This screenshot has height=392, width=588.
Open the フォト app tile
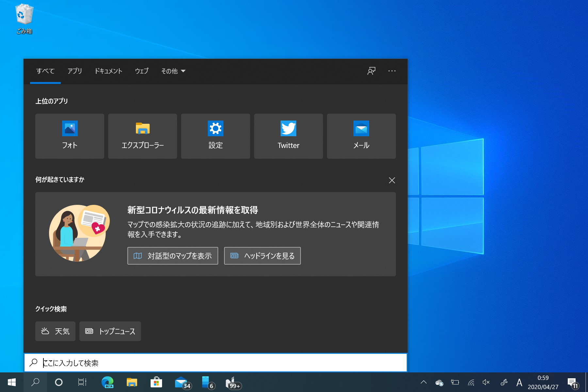tap(69, 136)
